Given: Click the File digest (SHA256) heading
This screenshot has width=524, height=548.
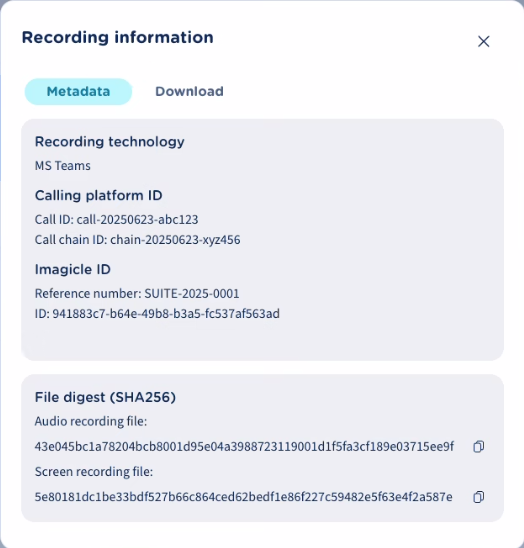Looking at the screenshot, I should [x=105, y=397].
